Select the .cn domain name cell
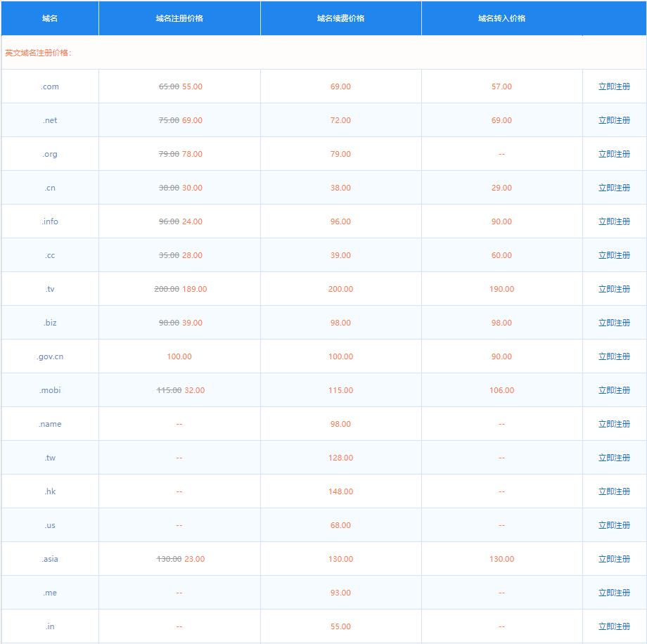This screenshot has width=647, height=644. tap(50, 188)
